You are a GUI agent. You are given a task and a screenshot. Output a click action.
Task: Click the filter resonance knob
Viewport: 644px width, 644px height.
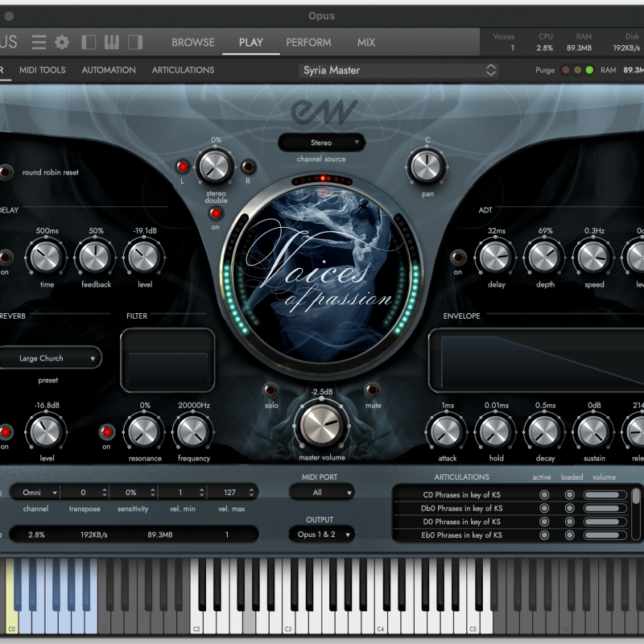(144, 431)
